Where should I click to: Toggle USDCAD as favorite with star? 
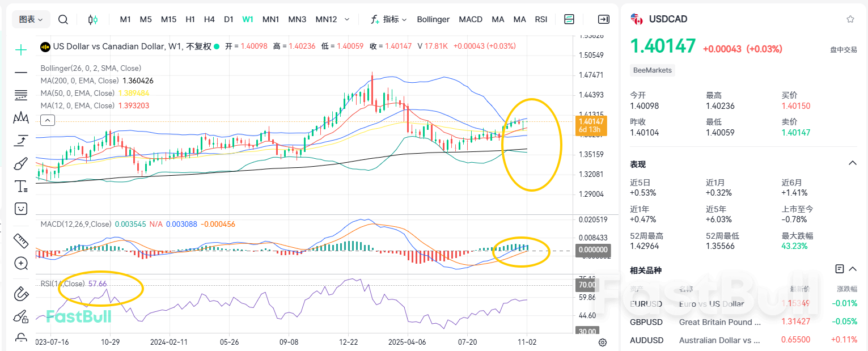[x=850, y=19]
